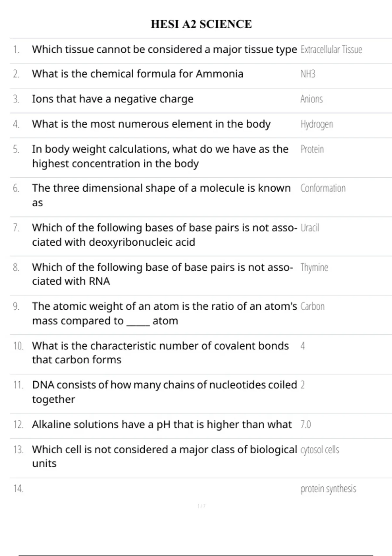Click the Uracil answer
The width and height of the screenshot is (392, 556).
point(309,228)
